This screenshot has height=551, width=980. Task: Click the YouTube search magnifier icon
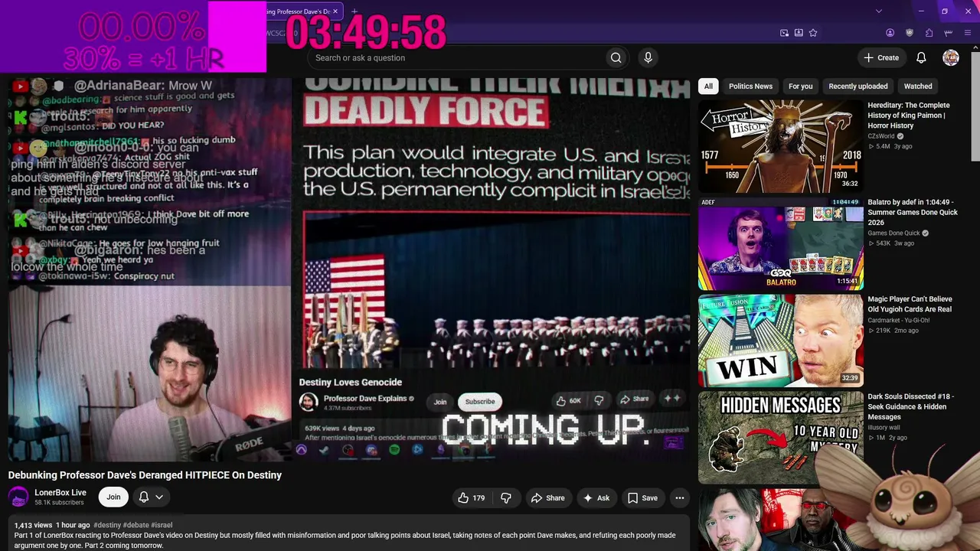[x=616, y=57]
